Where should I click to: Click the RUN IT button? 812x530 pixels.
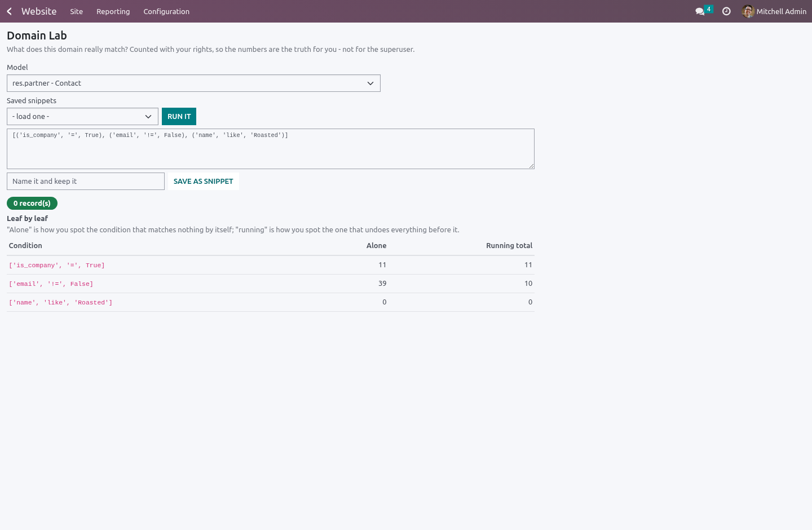(179, 117)
